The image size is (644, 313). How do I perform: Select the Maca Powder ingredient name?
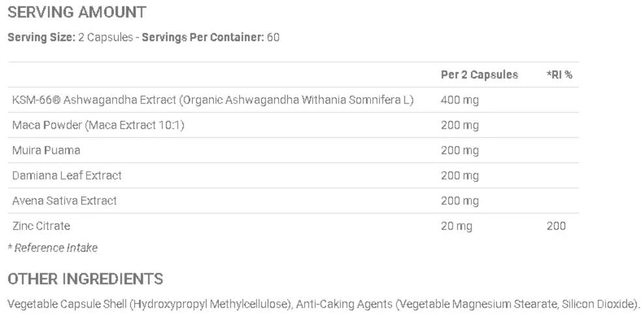pos(98,125)
